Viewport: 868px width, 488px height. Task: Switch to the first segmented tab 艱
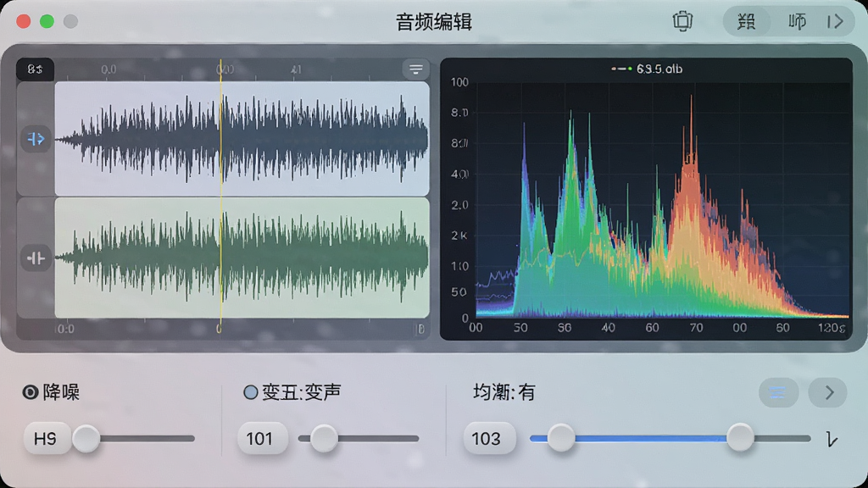(x=747, y=21)
